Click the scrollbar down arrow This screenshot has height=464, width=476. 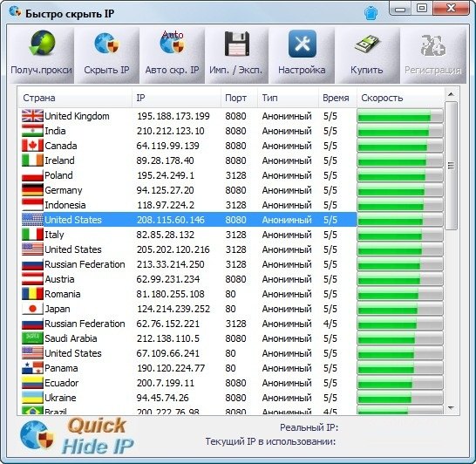pos(451,408)
